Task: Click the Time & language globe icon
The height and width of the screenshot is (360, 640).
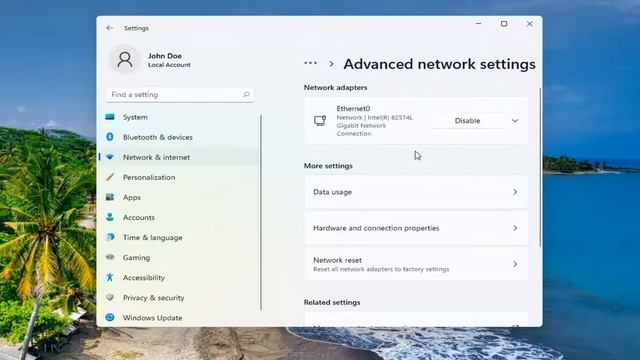Action: 110,237
